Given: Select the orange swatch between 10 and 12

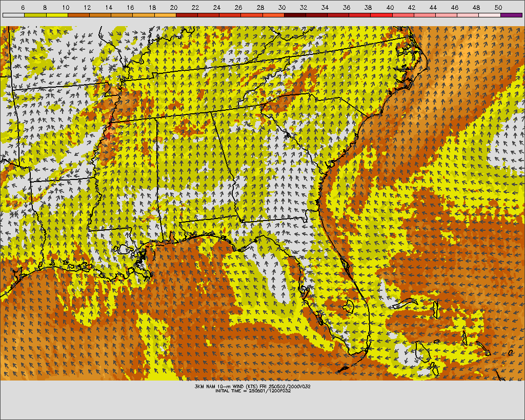Looking at the screenshot, I should 78,15.
